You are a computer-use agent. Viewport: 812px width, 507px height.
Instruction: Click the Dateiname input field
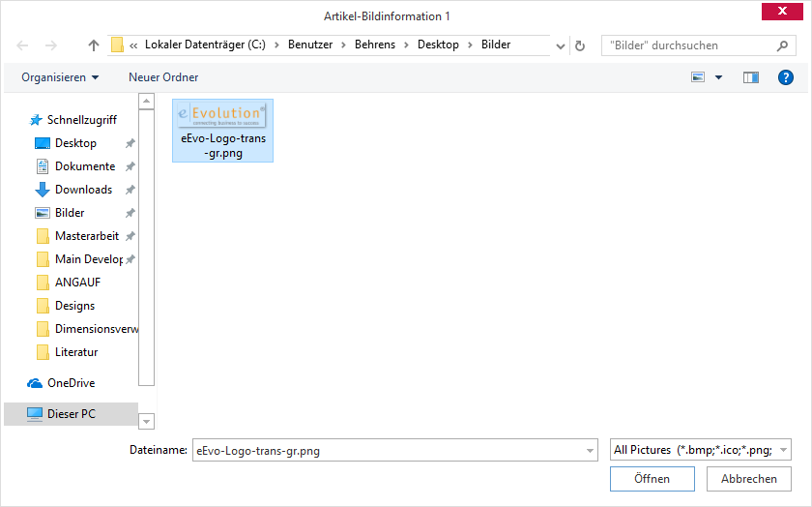(x=389, y=451)
